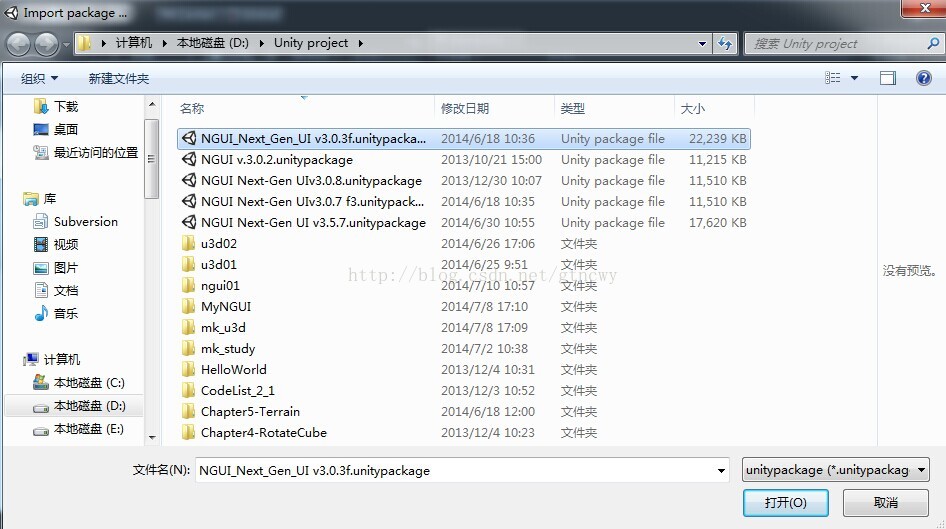Click the recent pages dropdown arrow

point(66,44)
